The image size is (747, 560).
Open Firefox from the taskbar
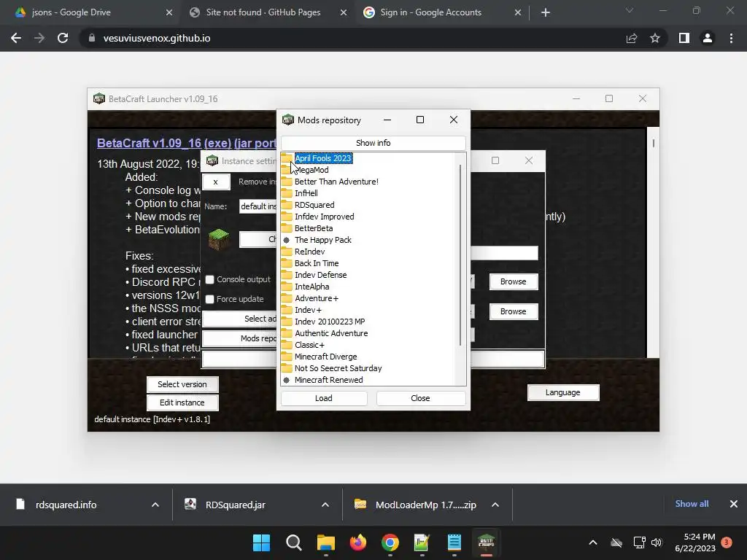357,542
